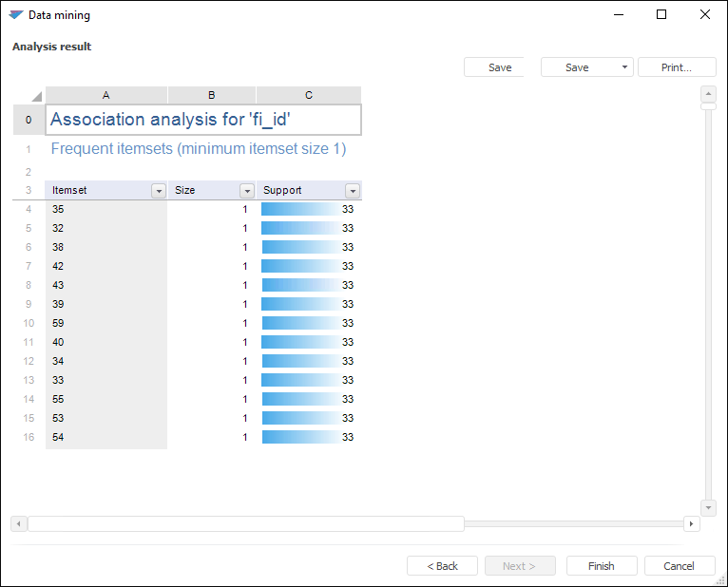Click the horizontal scrollbar right arrow

coord(691,523)
